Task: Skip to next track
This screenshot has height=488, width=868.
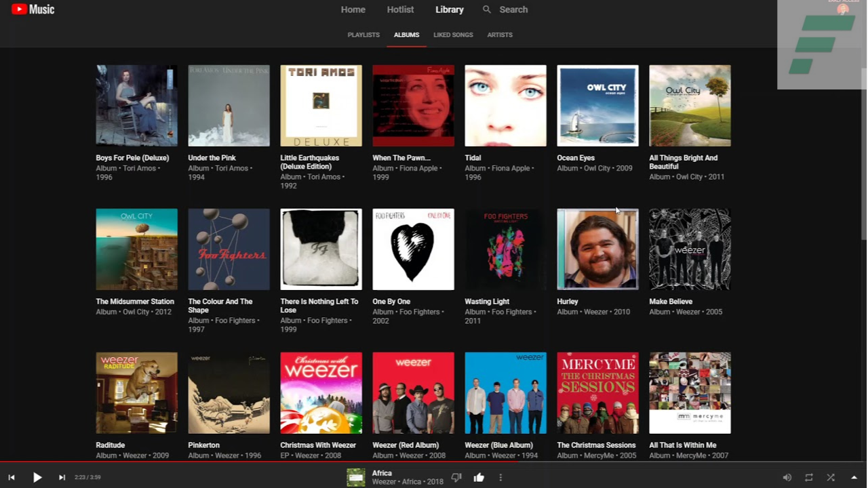Action: click(62, 477)
